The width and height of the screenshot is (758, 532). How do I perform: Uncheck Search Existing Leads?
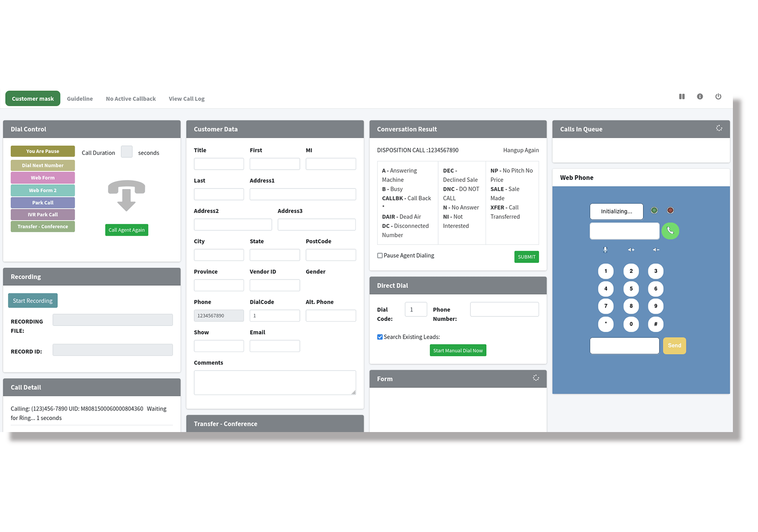coord(380,337)
